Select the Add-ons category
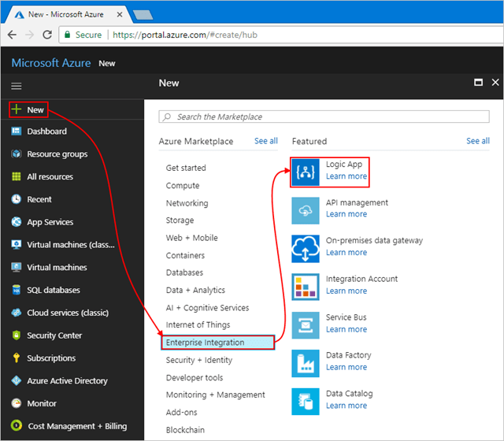Screen dimensions: 504x441 coord(182,412)
